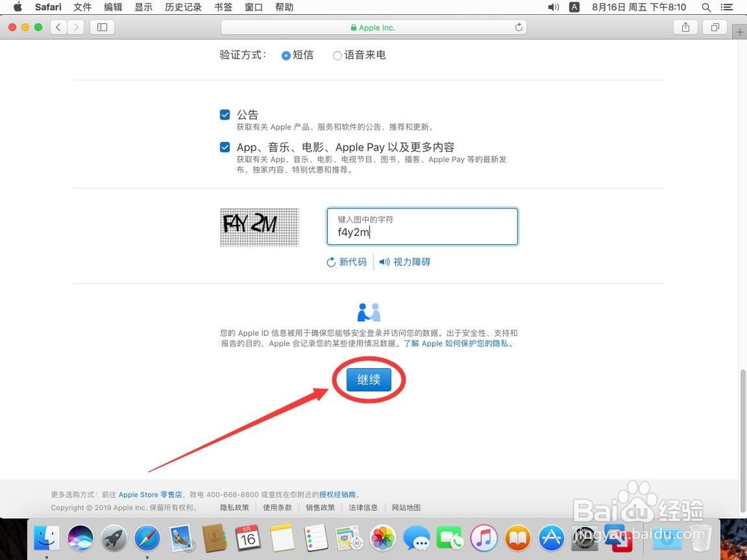Open the 书签 menu
The height and width of the screenshot is (560, 747).
(223, 7)
